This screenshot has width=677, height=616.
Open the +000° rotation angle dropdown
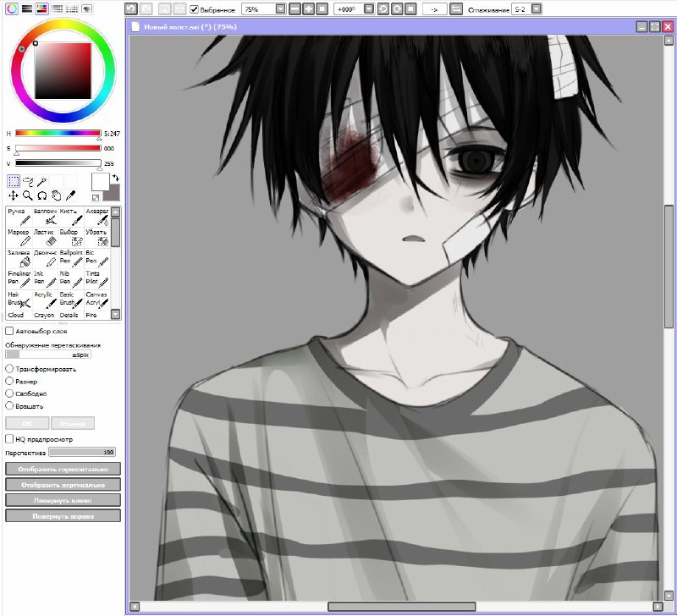(369, 8)
